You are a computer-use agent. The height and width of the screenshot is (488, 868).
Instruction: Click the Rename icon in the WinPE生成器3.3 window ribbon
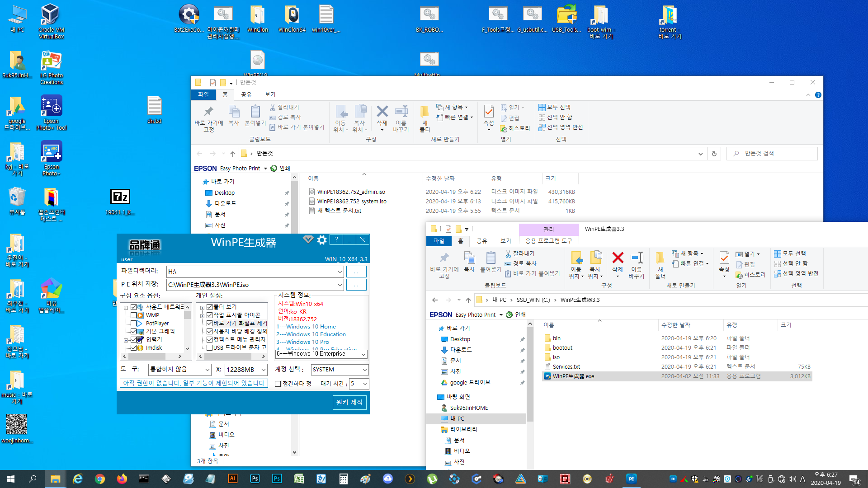coord(637,258)
